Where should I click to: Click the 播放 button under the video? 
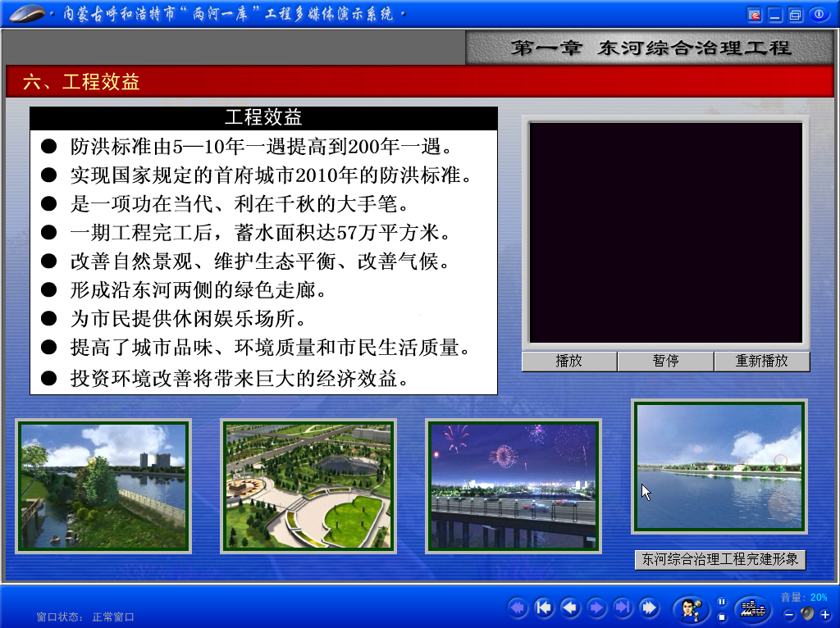pos(569,362)
